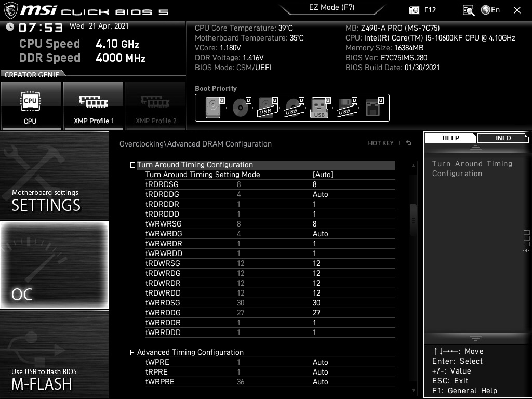Screen dimensions: 532x399
Task: Click the clock icon beside the time
Action: pyautogui.click(x=10, y=27)
